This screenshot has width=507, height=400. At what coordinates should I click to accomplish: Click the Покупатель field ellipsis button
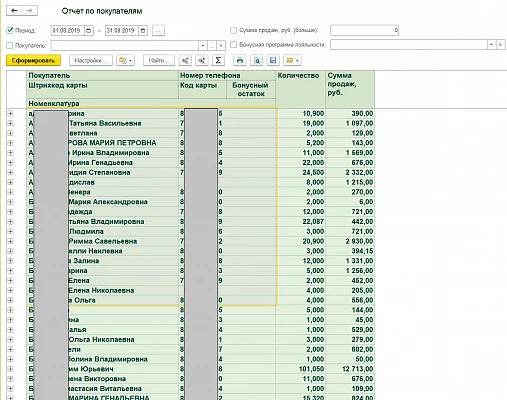tap(212, 45)
